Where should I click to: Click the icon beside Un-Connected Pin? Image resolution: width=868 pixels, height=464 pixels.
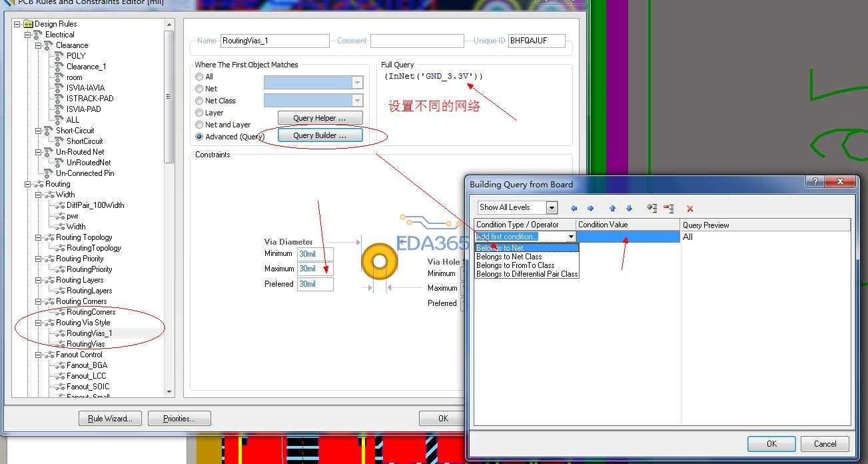point(49,173)
